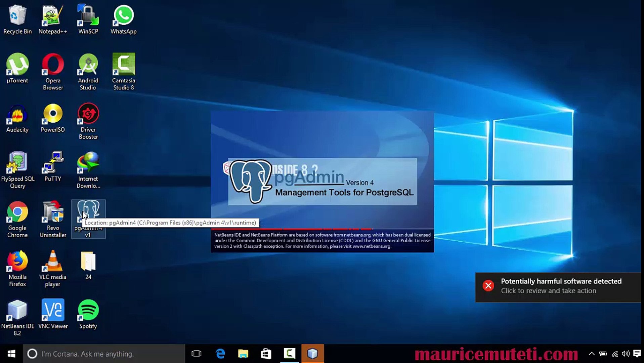
Task: Open the Recycle Bin desktop icon
Action: click(17, 19)
